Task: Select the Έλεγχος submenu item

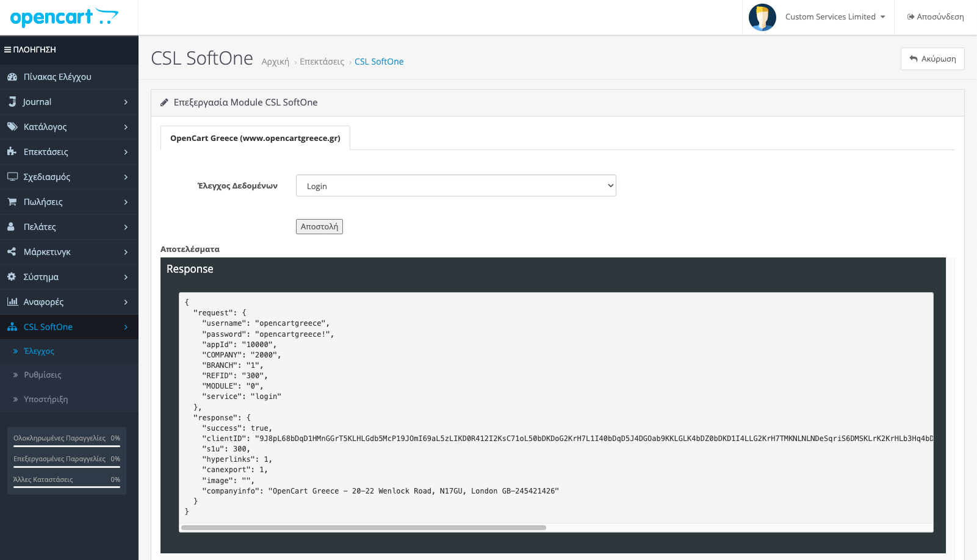Action: click(69, 351)
